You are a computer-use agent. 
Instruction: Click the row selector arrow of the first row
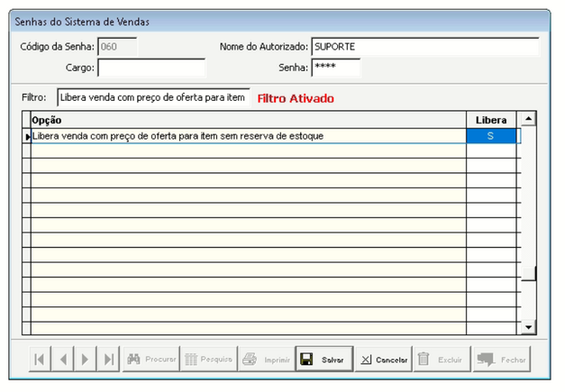tap(27, 137)
